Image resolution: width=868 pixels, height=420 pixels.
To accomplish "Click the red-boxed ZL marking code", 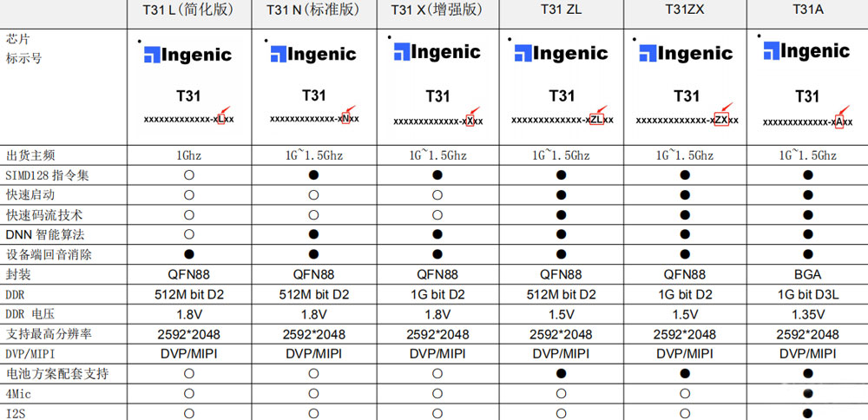I will click(596, 120).
